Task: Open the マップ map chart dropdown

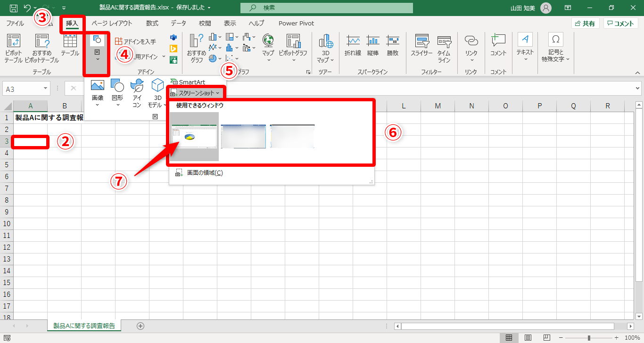Action: click(x=268, y=49)
